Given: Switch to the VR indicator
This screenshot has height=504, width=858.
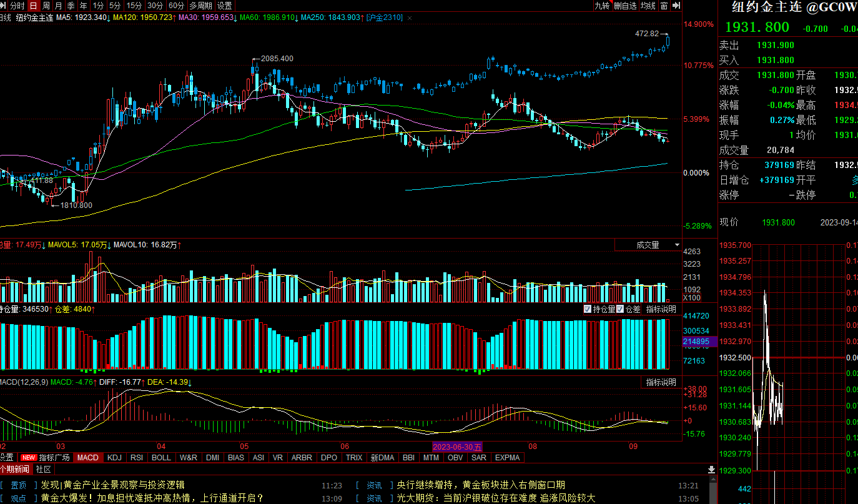Looking at the screenshot, I should pyautogui.click(x=278, y=457).
